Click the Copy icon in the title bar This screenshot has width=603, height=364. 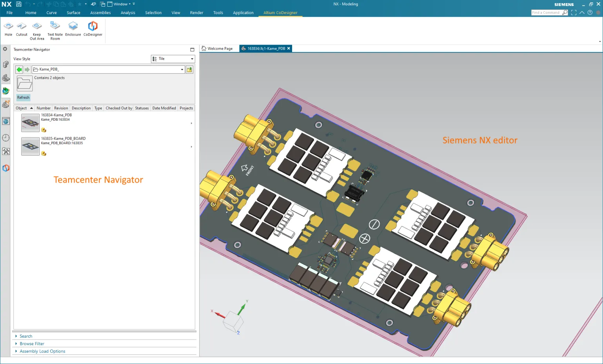coord(56,4)
